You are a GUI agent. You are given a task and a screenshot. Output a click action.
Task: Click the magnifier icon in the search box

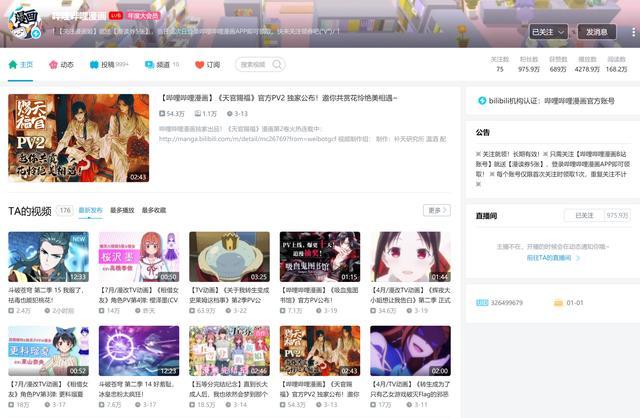click(277, 64)
